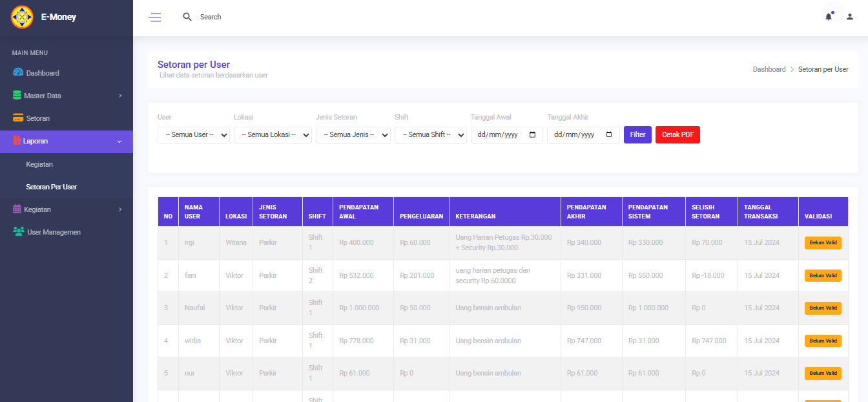The image size is (868, 402).
Task: Select Setoran Per User submenu item
Action: 51,187
